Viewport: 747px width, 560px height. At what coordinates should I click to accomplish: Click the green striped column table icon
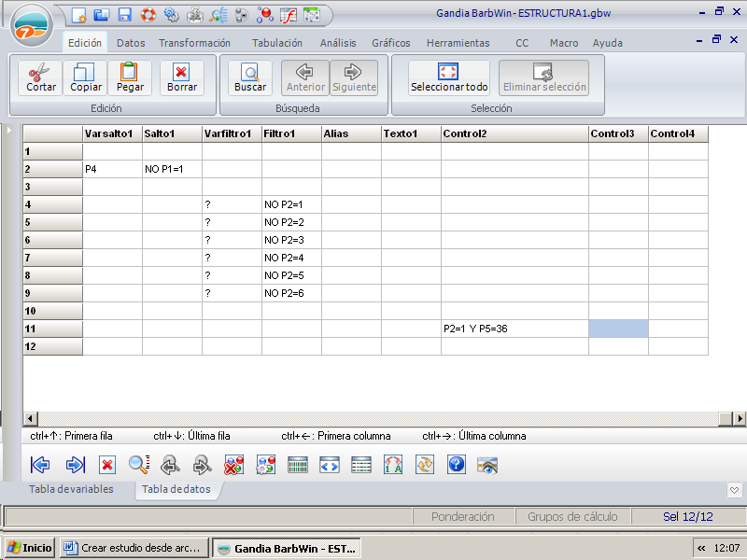pos(298,465)
